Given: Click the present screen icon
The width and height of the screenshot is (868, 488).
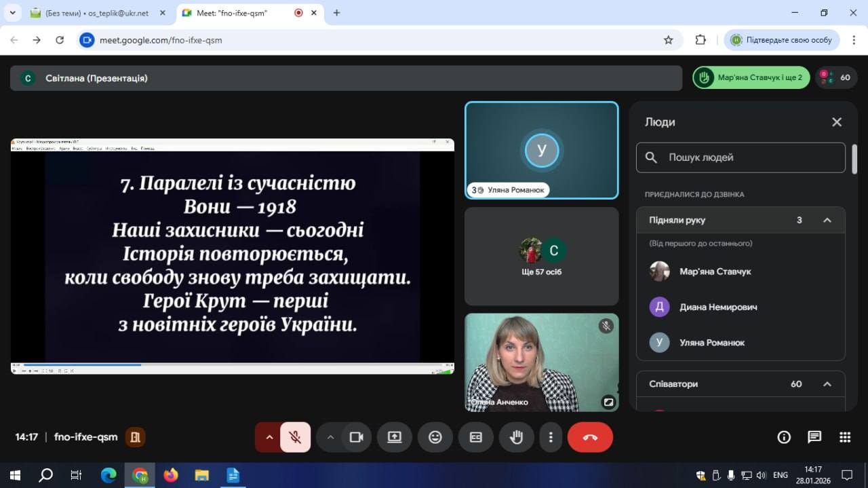Looking at the screenshot, I should coord(395,437).
